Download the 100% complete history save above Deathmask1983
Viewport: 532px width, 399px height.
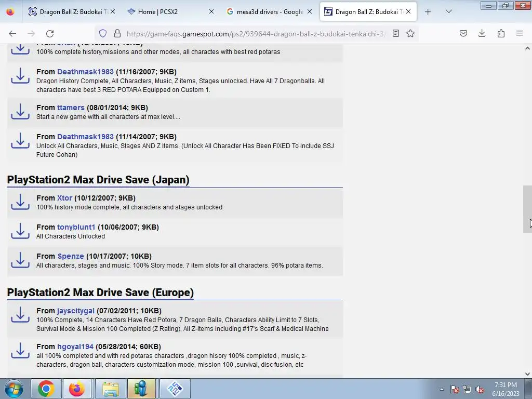click(x=20, y=49)
